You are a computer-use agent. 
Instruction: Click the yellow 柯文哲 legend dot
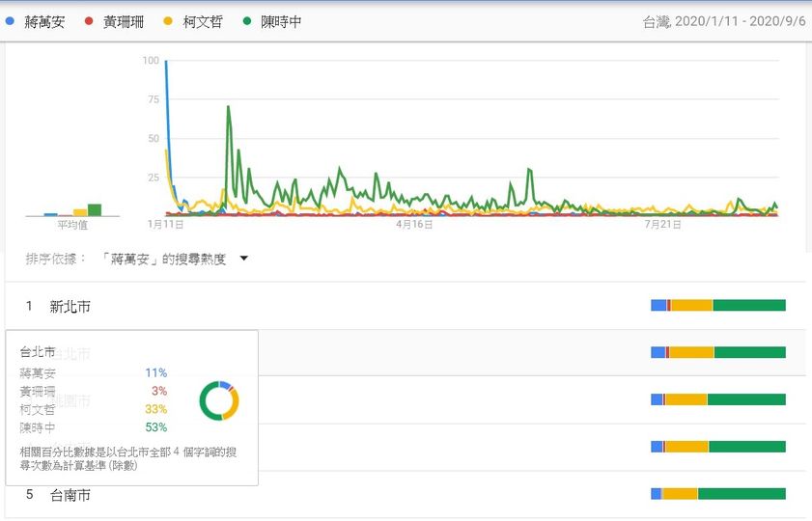pyautogui.click(x=168, y=21)
